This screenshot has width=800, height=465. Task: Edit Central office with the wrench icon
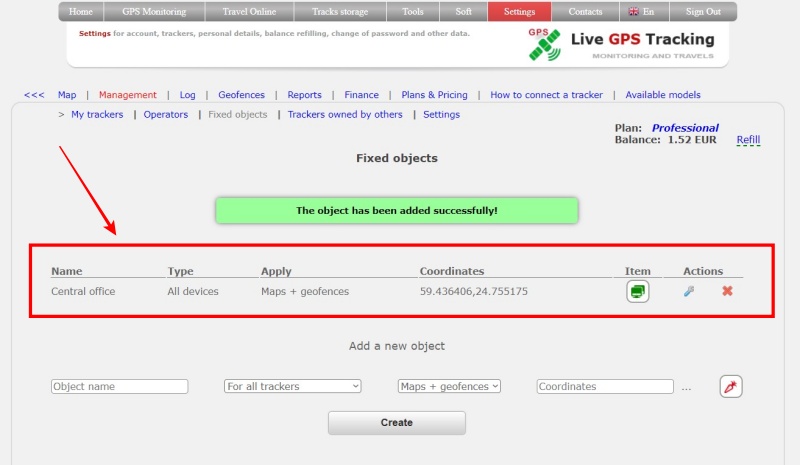[x=688, y=292]
